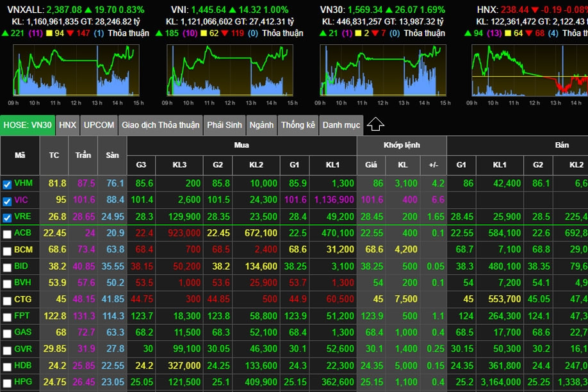Untick the VRE row checkbox
Image resolution: width=588 pixels, height=392 pixels.
[x=7, y=218]
